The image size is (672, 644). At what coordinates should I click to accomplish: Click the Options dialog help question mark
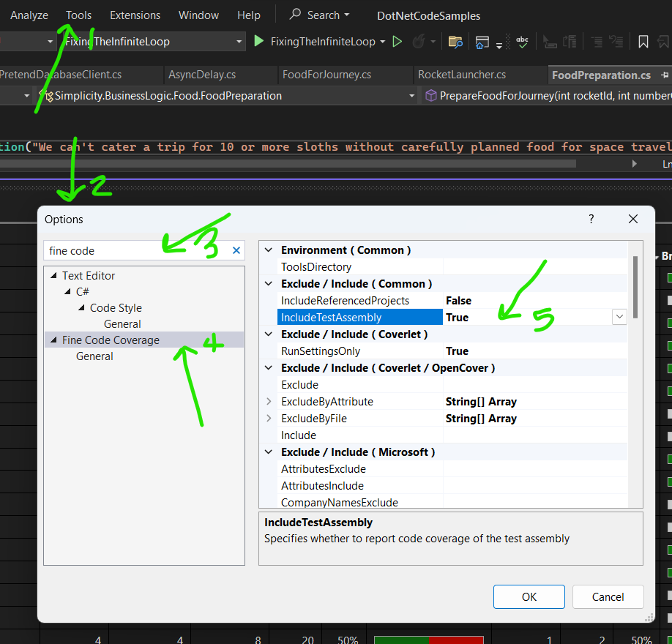pos(591,219)
